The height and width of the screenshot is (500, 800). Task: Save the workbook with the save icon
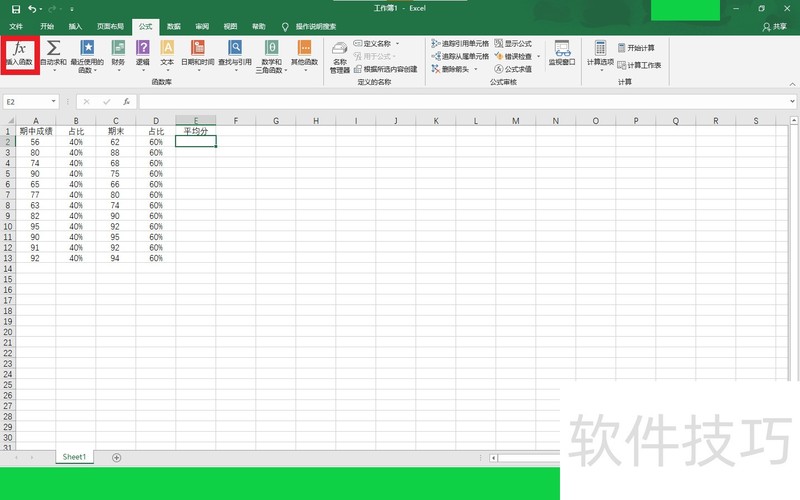(16, 9)
